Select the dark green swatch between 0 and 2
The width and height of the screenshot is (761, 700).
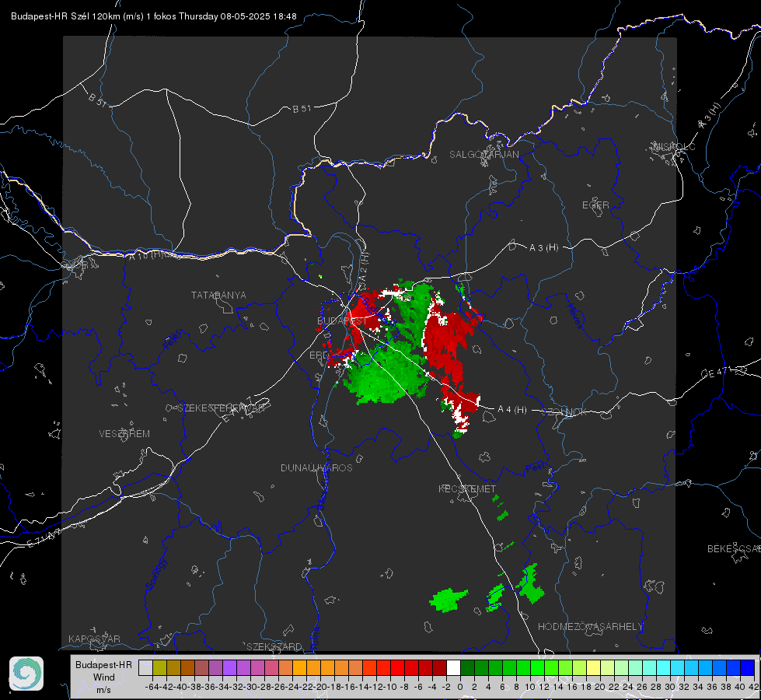[467, 667]
